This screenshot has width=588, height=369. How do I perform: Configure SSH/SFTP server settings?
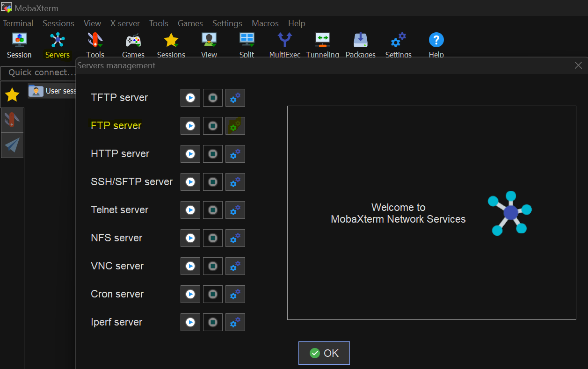(x=235, y=182)
